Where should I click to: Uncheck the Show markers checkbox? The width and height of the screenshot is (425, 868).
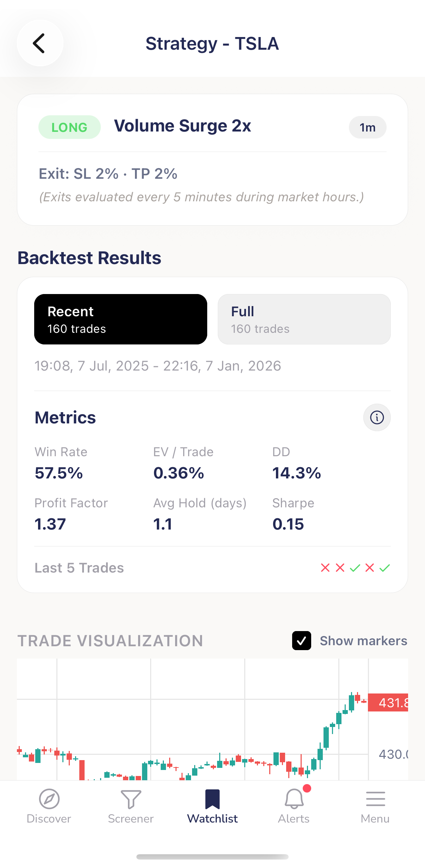click(x=301, y=640)
